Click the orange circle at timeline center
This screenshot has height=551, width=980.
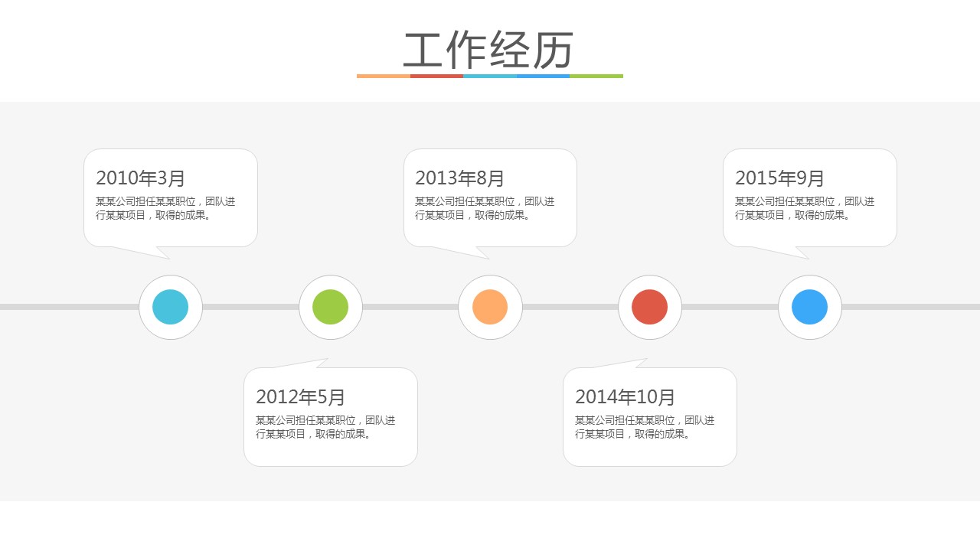[490, 307]
